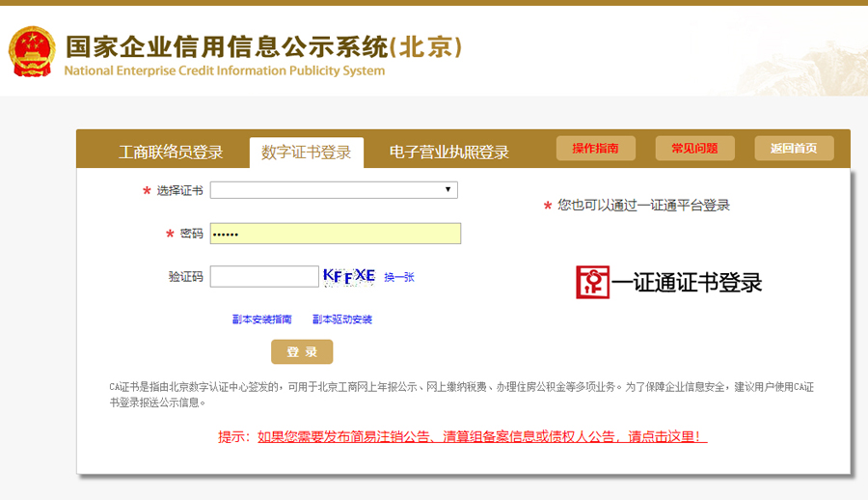Click 换一张 to refresh captcha
This screenshot has width=868, height=500.
click(399, 277)
